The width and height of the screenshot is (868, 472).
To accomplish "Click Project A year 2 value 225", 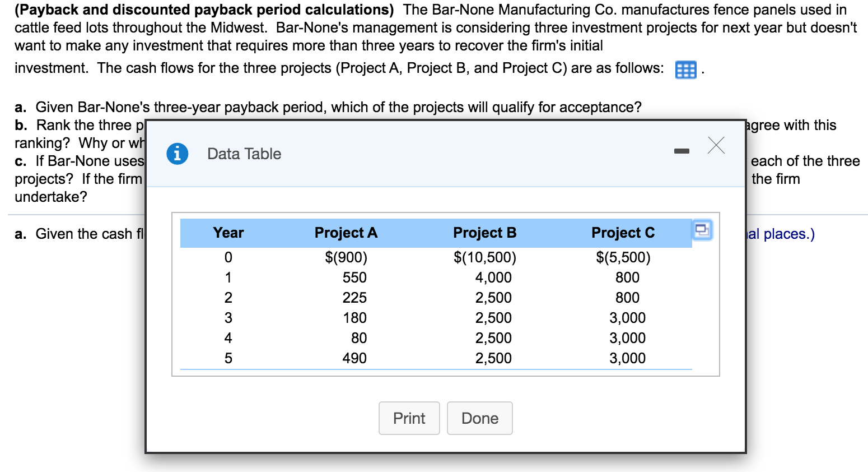I will pos(354,298).
